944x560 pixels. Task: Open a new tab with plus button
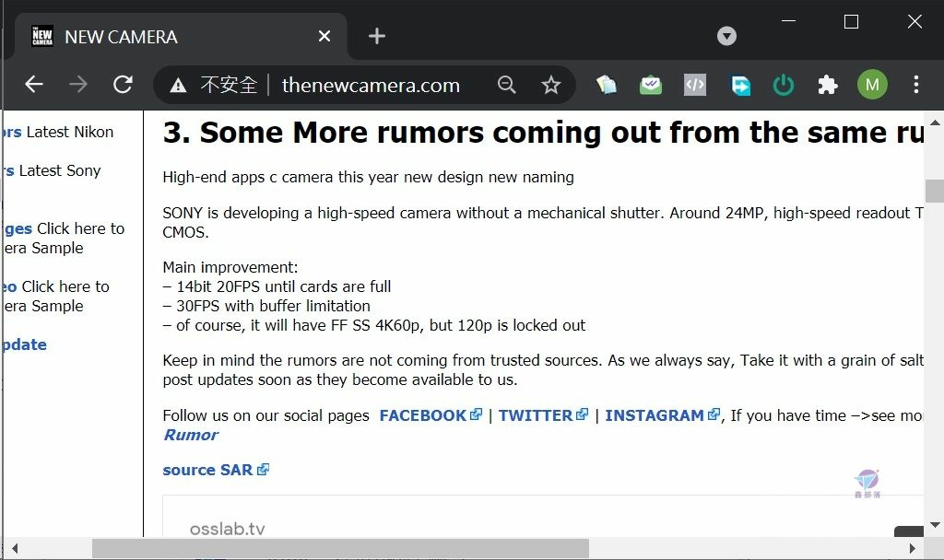(377, 36)
